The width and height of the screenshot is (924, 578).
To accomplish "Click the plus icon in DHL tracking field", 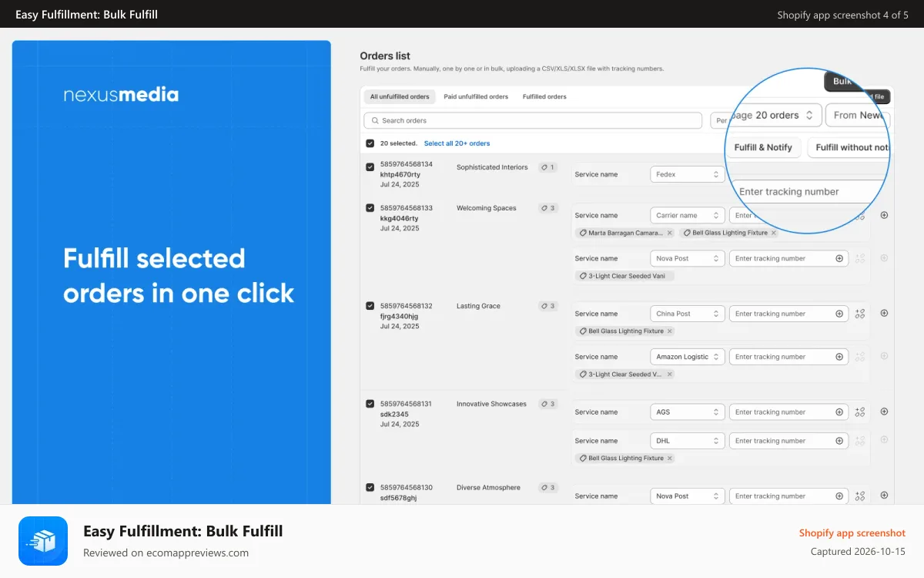I will pos(839,441).
